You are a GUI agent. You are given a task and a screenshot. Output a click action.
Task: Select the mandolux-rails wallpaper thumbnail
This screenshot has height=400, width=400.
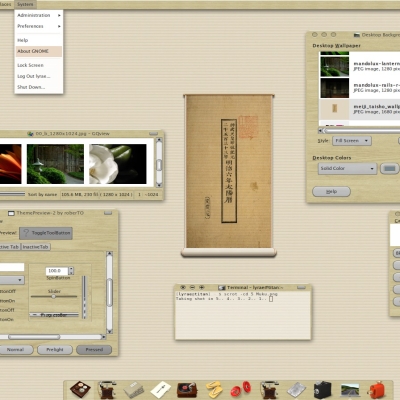coord(334,88)
